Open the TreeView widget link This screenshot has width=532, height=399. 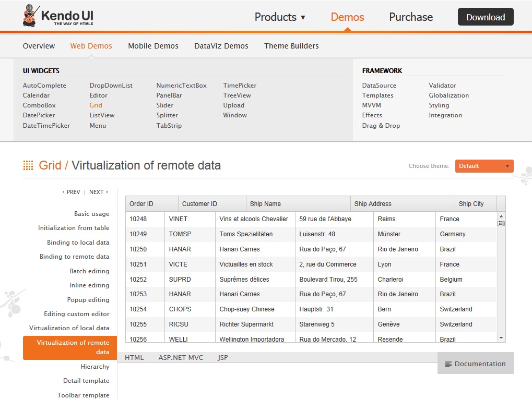tap(237, 95)
